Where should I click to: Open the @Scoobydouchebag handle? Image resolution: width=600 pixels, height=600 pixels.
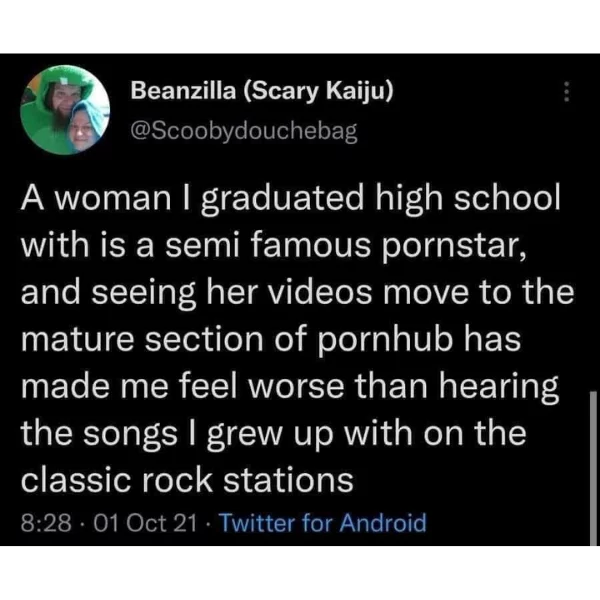coord(244,131)
